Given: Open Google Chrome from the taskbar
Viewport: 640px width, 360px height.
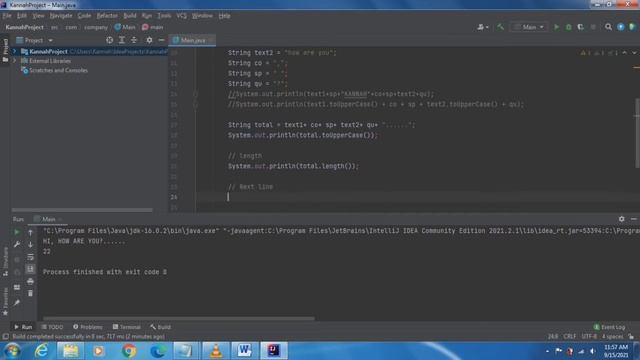Looking at the screenshot, I should pos(129,351).
